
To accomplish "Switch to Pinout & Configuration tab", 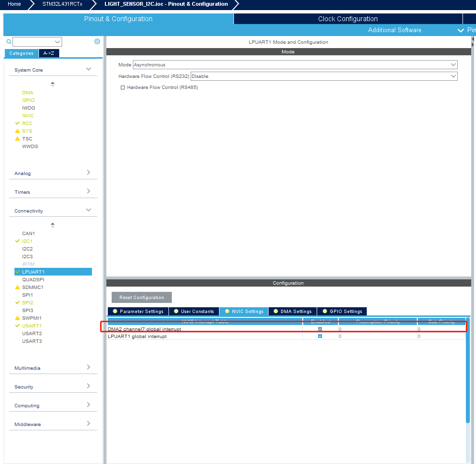I will tap(118, 19).
